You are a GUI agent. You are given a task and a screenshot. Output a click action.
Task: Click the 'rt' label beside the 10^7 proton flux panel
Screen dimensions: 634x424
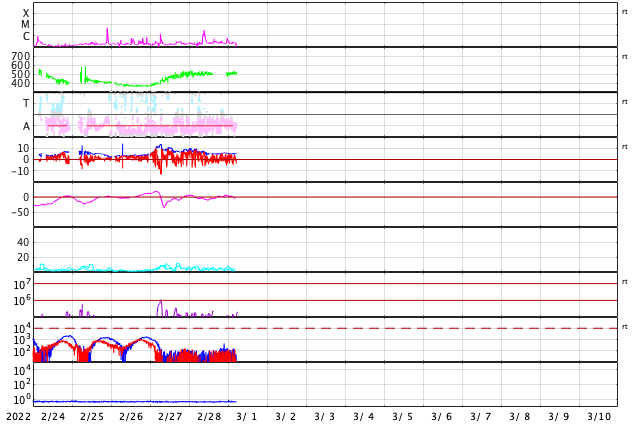pyautogui.click(x=625, y=281)
